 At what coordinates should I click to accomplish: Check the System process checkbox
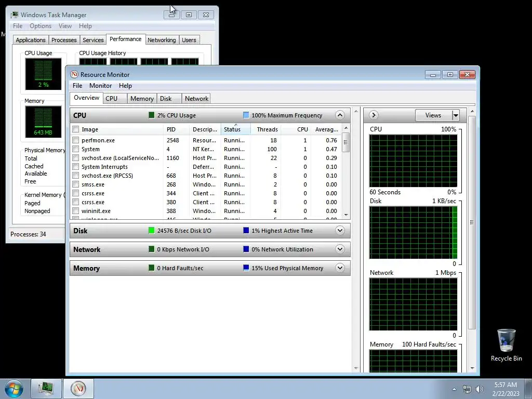tap(76, 149)
